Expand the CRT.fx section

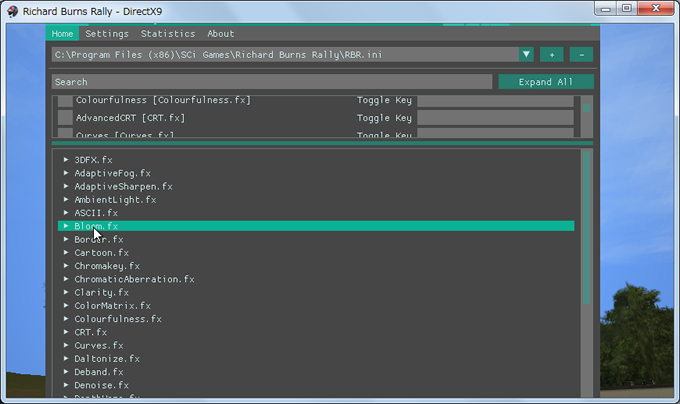point(66,332)
